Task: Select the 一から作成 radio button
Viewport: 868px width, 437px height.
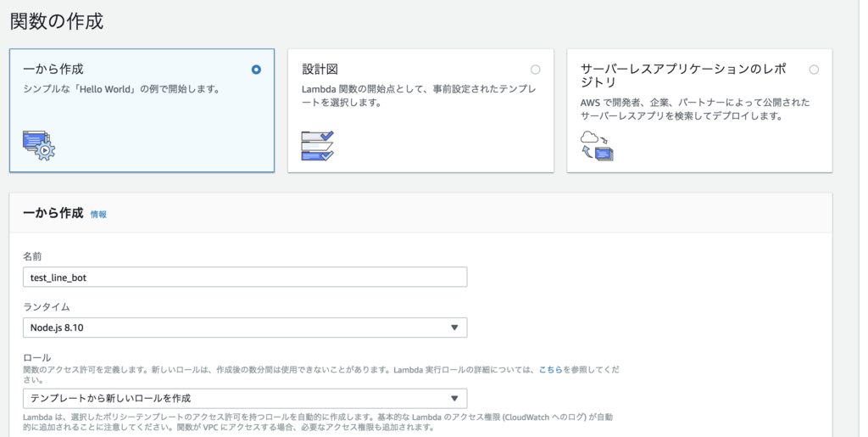Action: point(256,70)
